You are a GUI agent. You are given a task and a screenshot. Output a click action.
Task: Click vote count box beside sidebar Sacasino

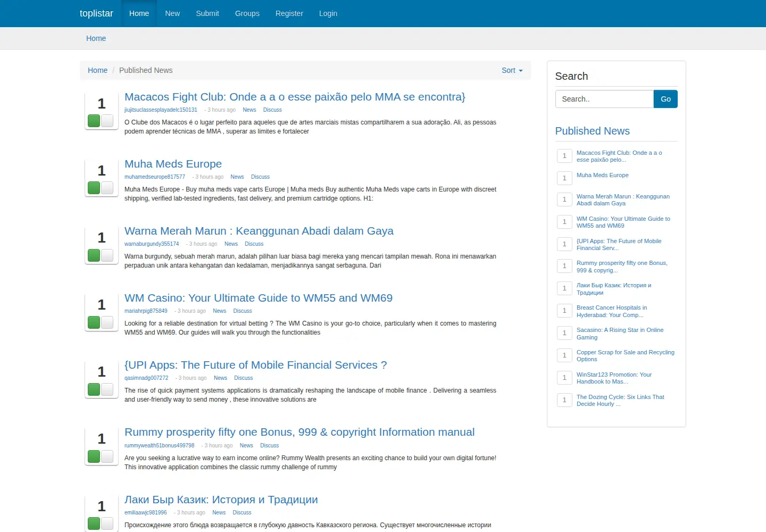click(564, 333)
